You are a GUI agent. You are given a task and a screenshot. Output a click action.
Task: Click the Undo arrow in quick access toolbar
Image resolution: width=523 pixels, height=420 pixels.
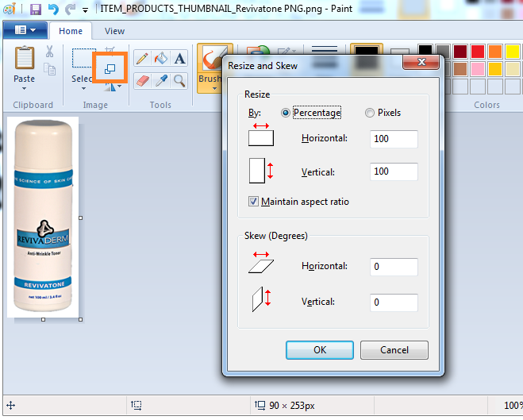(53, 10)
